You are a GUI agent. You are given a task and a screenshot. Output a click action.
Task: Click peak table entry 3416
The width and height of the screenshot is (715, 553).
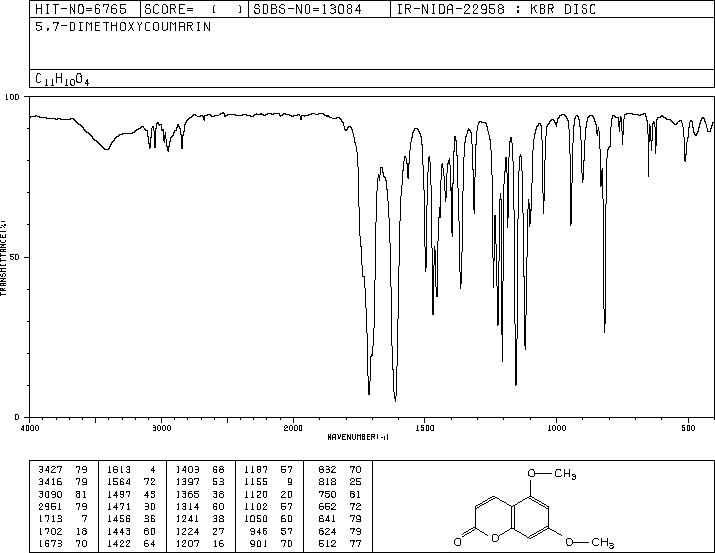pos(51,482)
